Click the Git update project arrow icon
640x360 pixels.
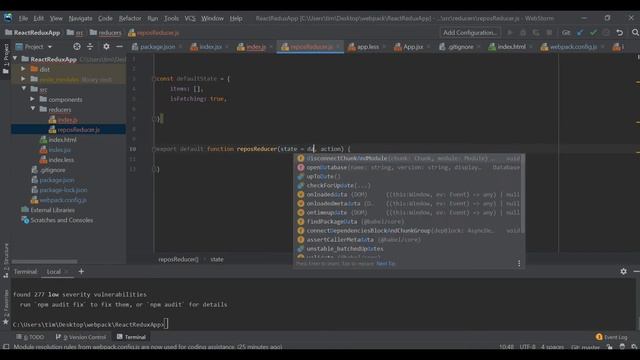point(580,33)
